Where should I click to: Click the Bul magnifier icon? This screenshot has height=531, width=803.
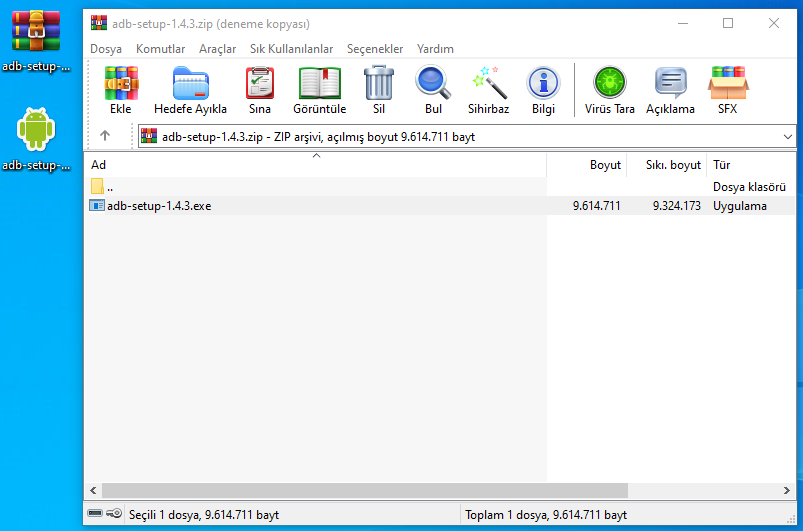pos(433,83)
